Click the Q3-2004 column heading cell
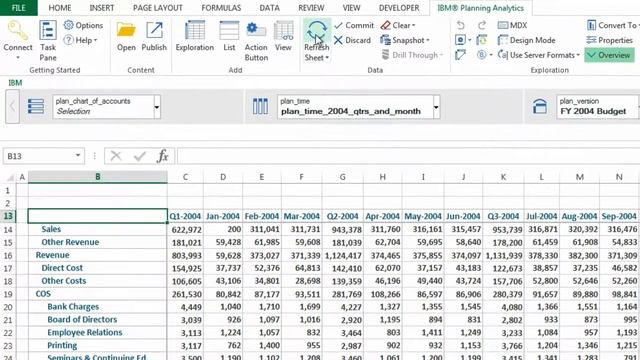This screenshot has height=360, width=640. pyautogui.click(x=503, y=216)
